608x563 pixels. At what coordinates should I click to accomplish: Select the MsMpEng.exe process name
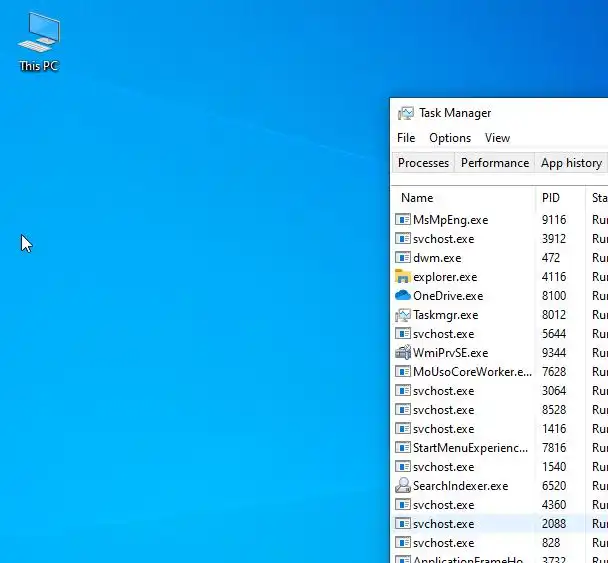coord(451,220)
